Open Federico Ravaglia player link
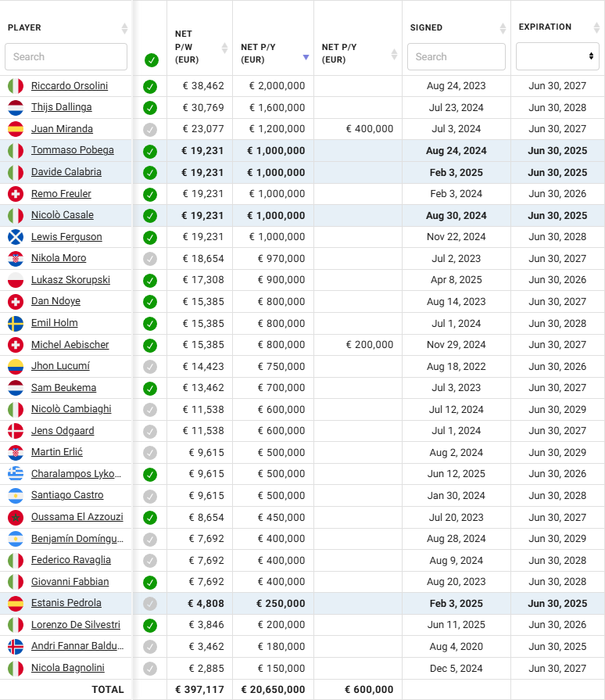Viewport: 605px width, 700px height. pyautogui.click(x=71, y=560)
